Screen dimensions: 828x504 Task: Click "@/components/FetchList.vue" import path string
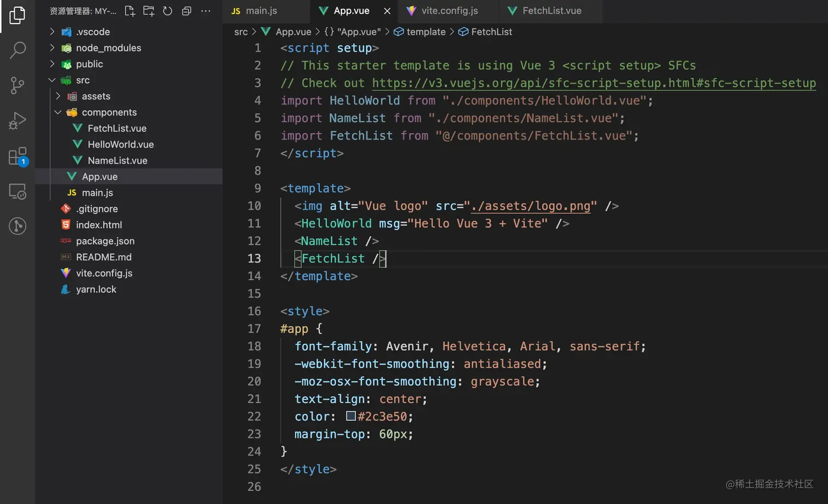(x=534, y=136)
